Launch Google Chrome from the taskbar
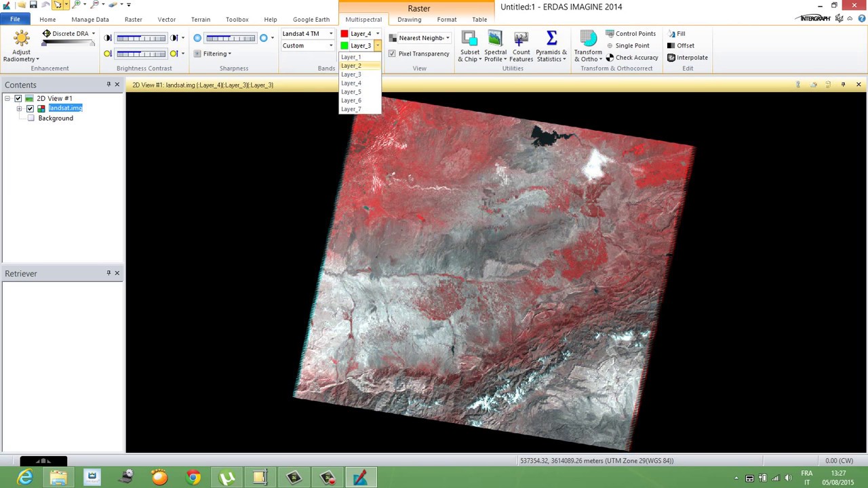The height and width of the screenshot is (488, 868). click(x=193, y=478)
